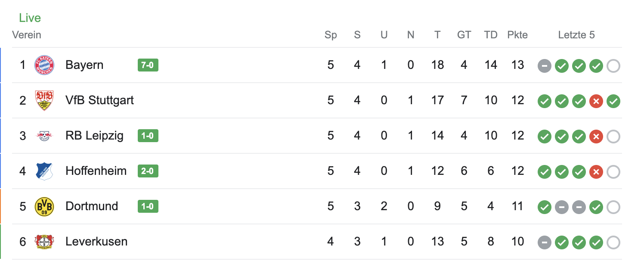Image resolution: width=644 pixels, height=261 pixels.
Task: Click the Borussia Dortmund BVB logo
Action: [x=44, y=207]
